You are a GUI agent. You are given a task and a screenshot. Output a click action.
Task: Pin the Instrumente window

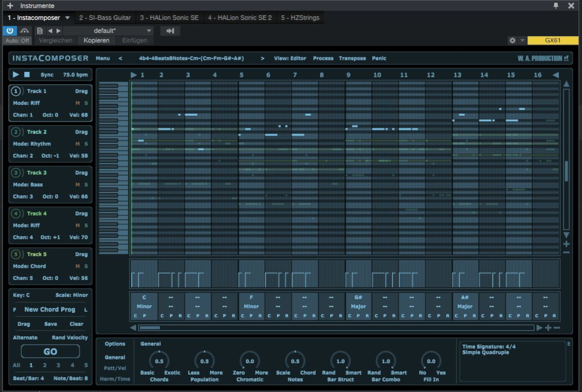[556, 6]
